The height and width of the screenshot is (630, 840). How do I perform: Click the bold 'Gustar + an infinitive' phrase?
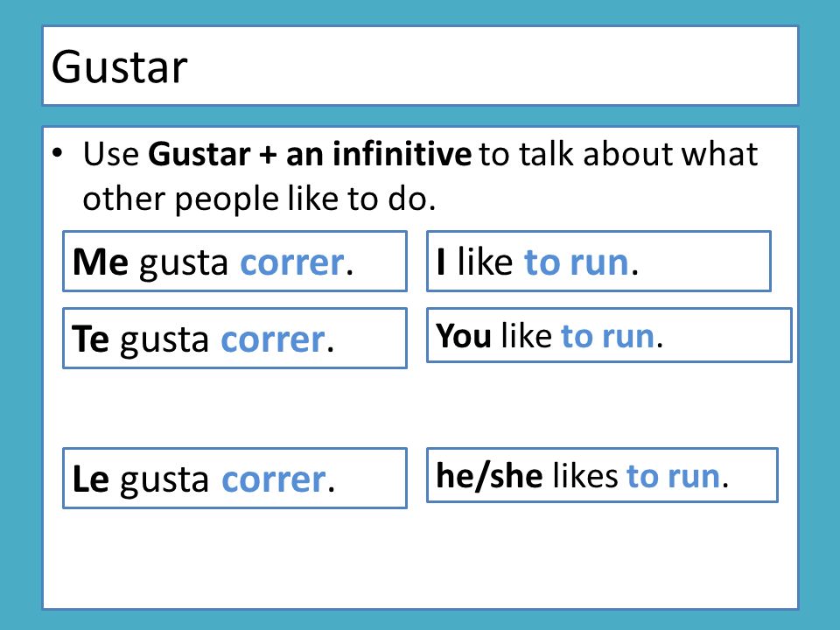pos(310,154)
